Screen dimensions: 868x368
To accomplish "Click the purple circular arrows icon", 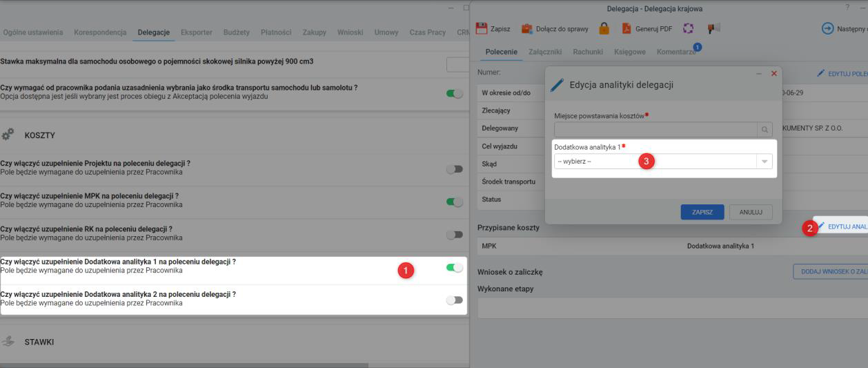I will click(688, 28).
